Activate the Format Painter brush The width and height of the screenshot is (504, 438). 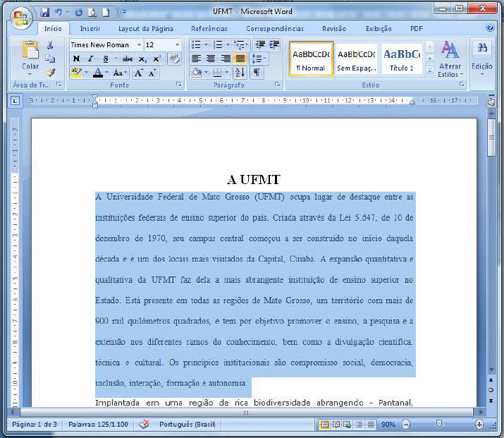pos(50,73)
